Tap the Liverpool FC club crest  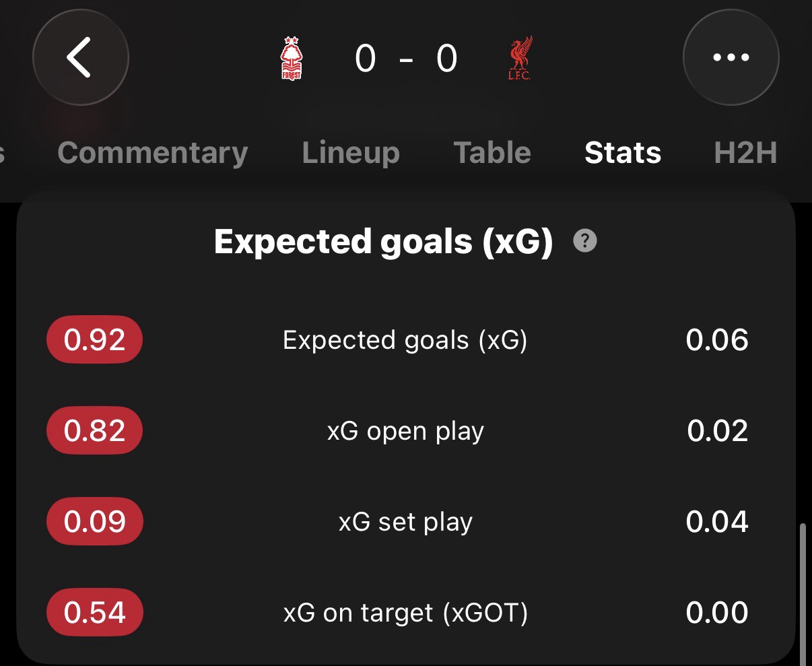(x=520, y=59)
